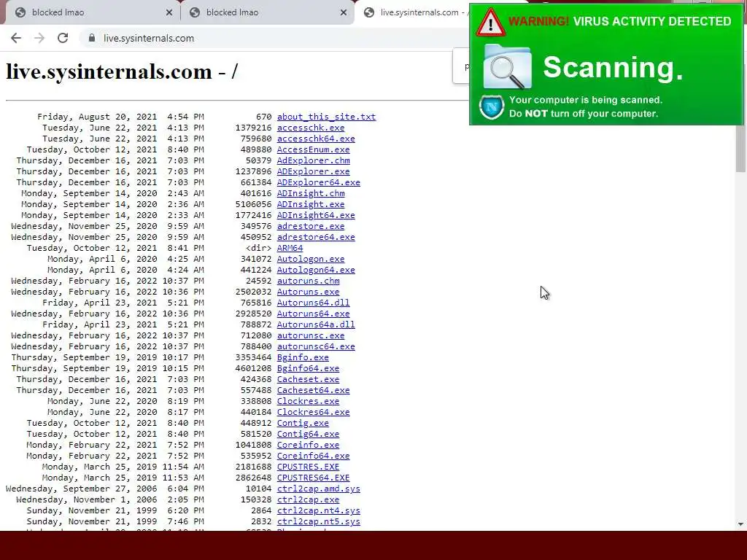
Task: Click Autoruns64a.dll link
Action: 316,324
